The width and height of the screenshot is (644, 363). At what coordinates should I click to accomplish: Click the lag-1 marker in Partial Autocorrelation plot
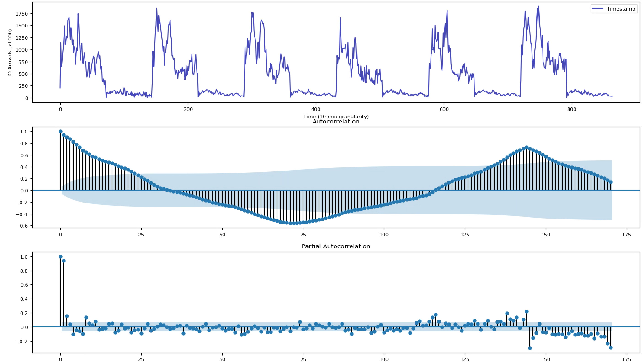point(64,261)
